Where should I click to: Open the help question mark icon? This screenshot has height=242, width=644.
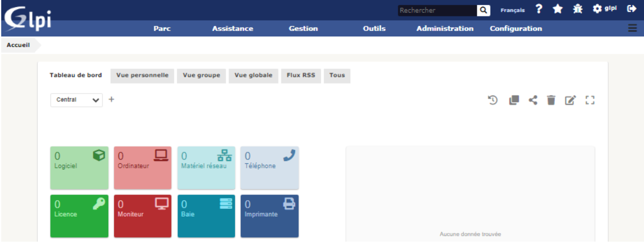539,9
